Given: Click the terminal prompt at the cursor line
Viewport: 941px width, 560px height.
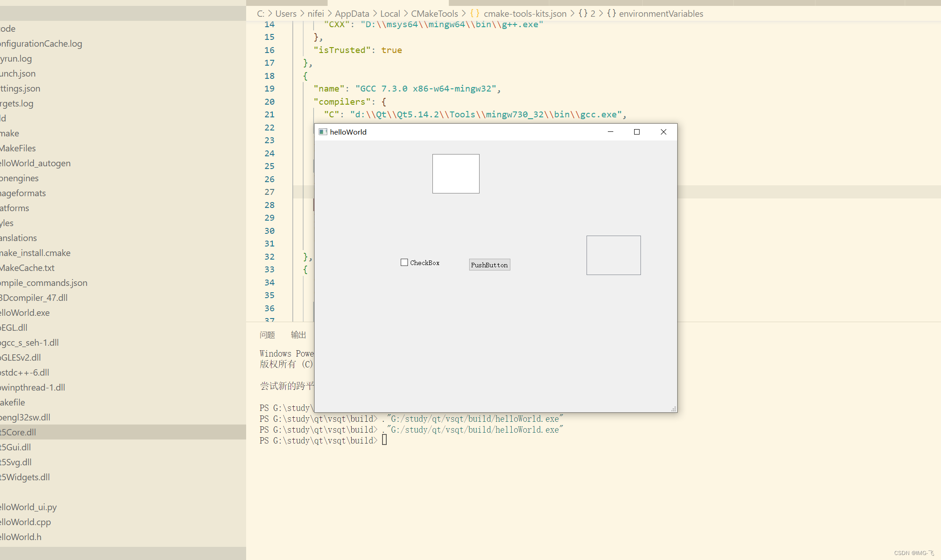Looking at the screenshot, I should (384, 440).
